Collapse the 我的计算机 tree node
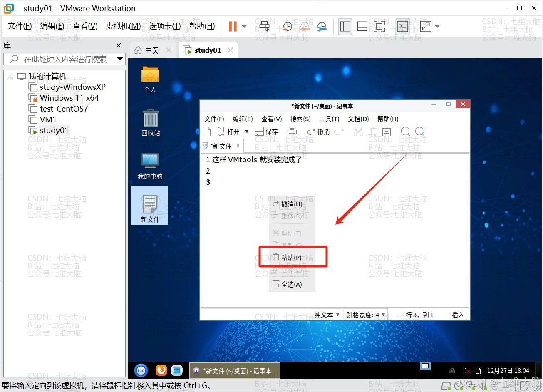543x392 pixels. pyautogui.click(x=10, y=77)
